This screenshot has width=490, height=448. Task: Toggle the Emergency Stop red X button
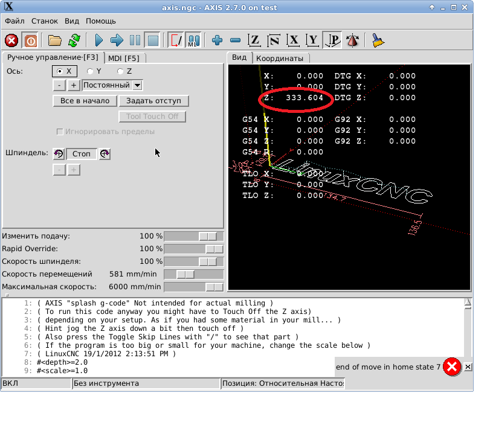click(x=11, y=40)
